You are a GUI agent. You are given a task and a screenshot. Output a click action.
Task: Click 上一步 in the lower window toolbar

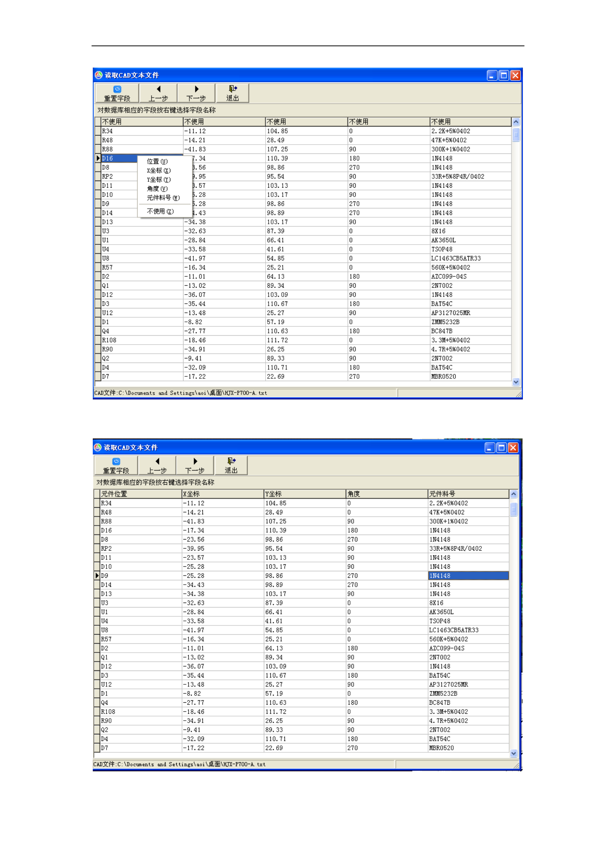(x=157, y=465)
